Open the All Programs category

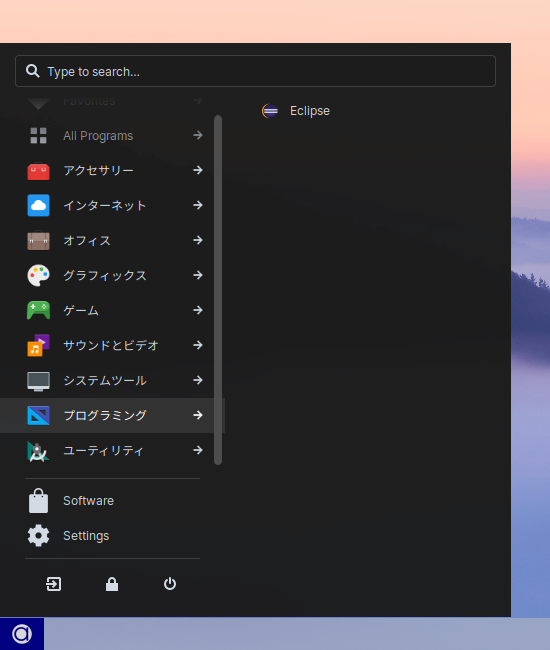[x=112, y=136]
